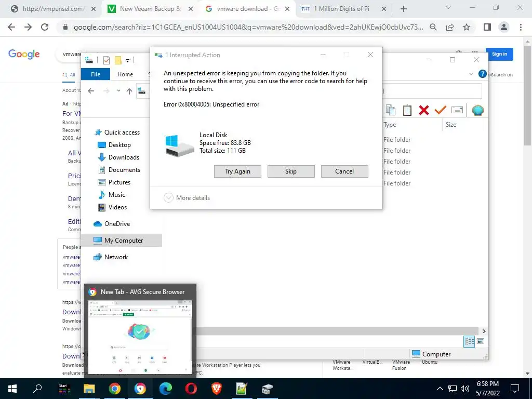The image size is (532, 399).
Task: Click the Skip button in dialog
Action: (x=291, y=171)
